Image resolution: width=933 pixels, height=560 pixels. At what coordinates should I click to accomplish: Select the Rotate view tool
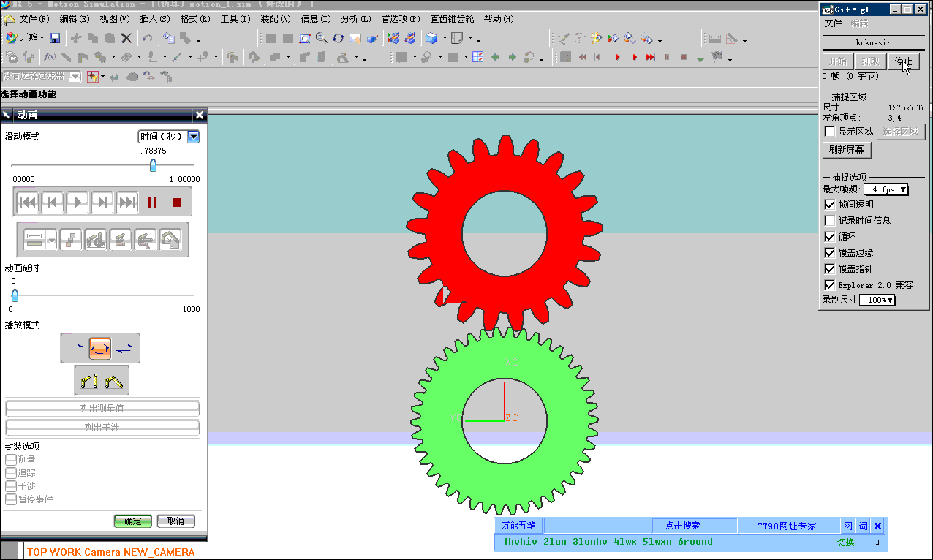338,38
